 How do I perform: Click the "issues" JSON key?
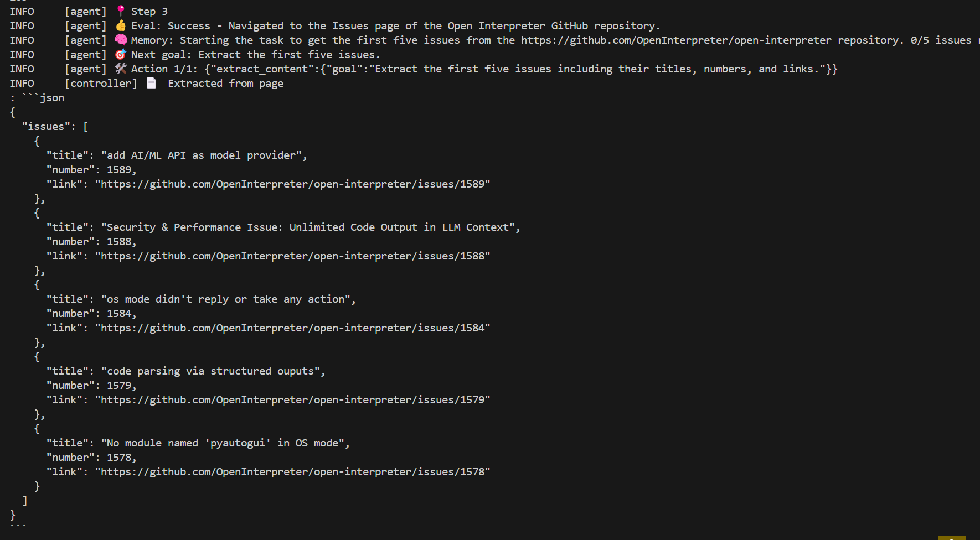coord(47,126)
